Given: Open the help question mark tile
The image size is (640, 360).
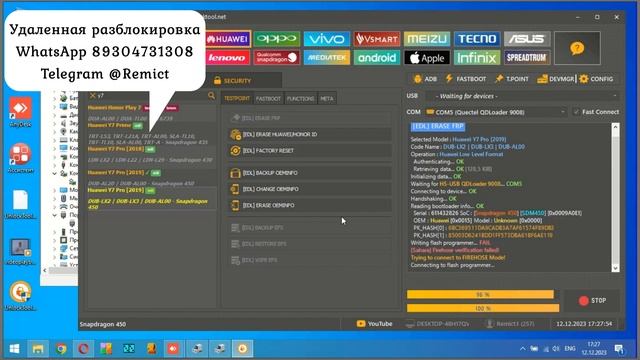Looking at the screenshot, I should coord(577,48).
